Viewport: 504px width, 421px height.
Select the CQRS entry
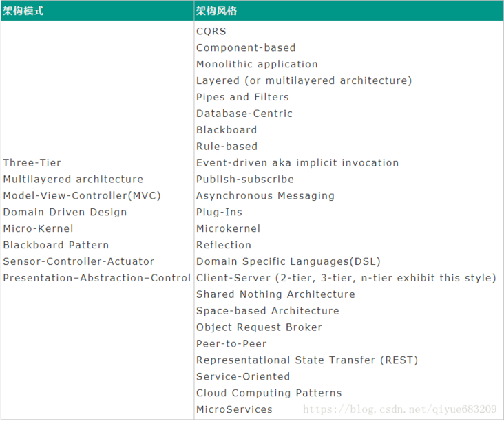click(x=211, y=31)
